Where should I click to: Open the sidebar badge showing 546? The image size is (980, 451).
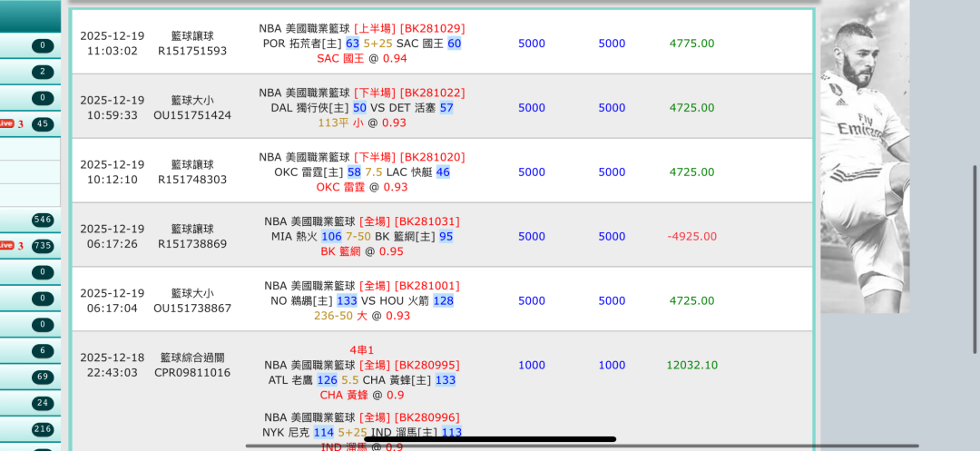pos(43,220)
